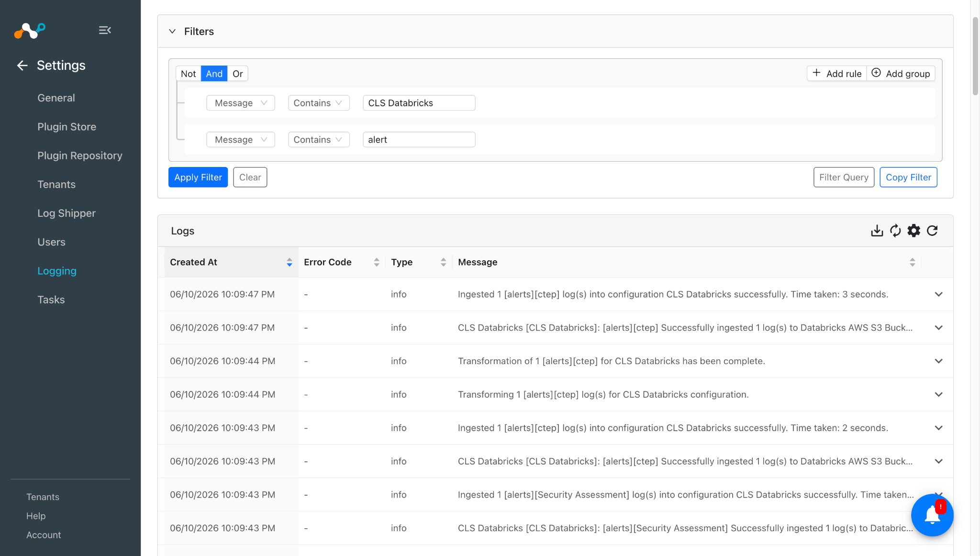Image resolution: width=980 pixels, height=556 pixels.
Task: Click Filter Query button
Action: coord(844,178)
